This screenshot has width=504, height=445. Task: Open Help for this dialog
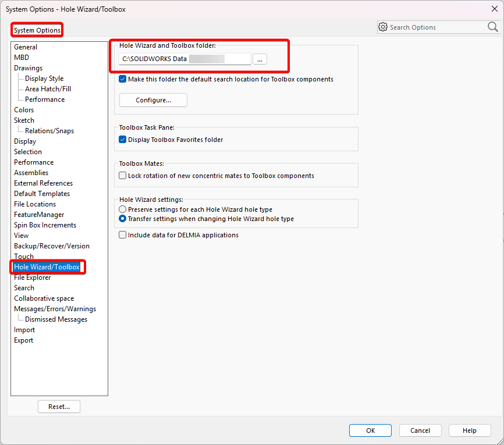470,430
